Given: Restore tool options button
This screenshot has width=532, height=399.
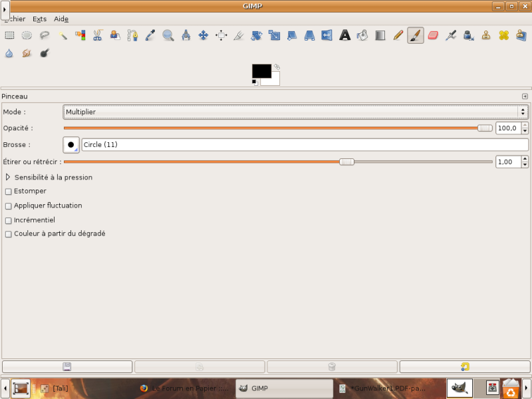Looking at the screenshot, I should pyautogui.click(x=199, y=367).
